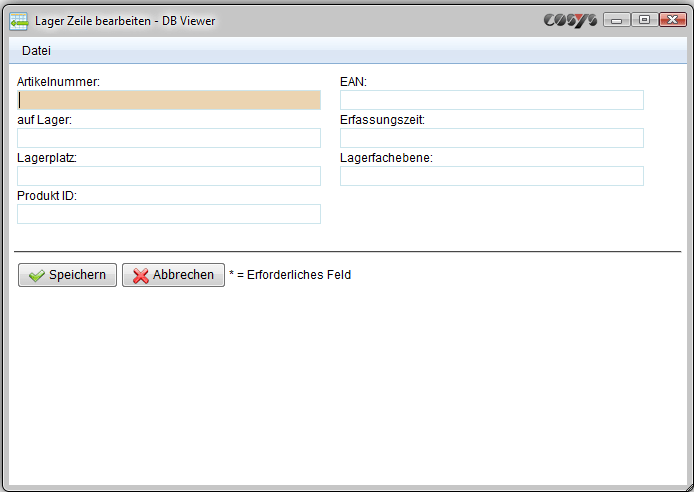694x492 pixels.
Task: Click the Lagerfachebene input field
Action: pyautogui.click(x=492, y=176)
